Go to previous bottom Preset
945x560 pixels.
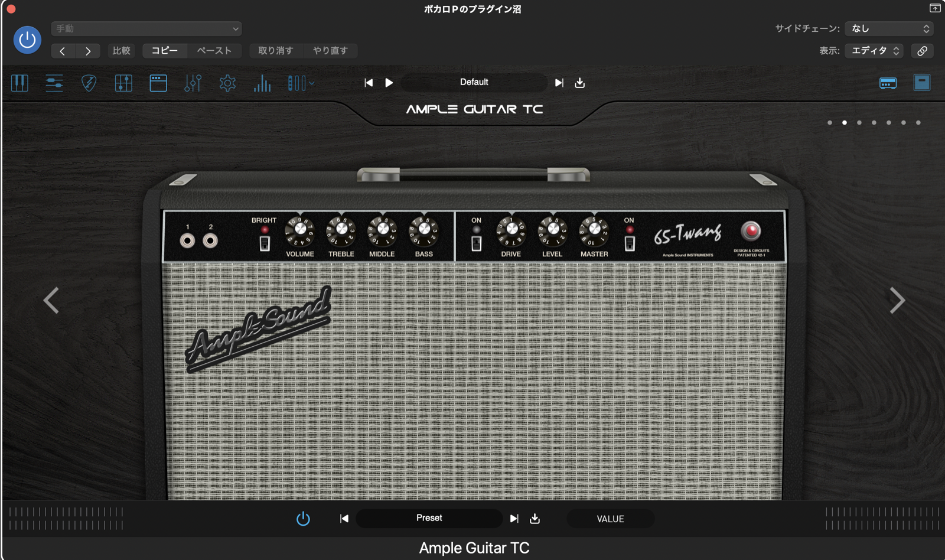tap(344, 519)
